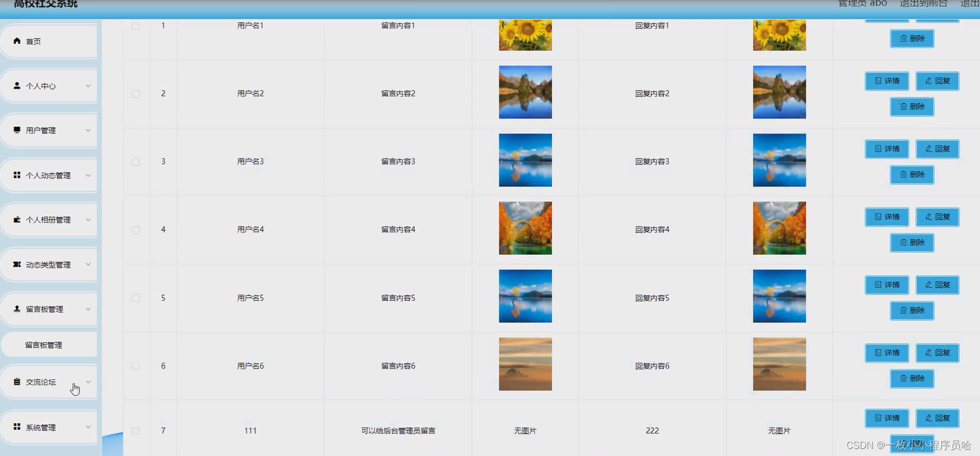Tick the checkbox for row 4 用户名4
The height and width of the screenshot is (456, 980).
coord(136,230)
